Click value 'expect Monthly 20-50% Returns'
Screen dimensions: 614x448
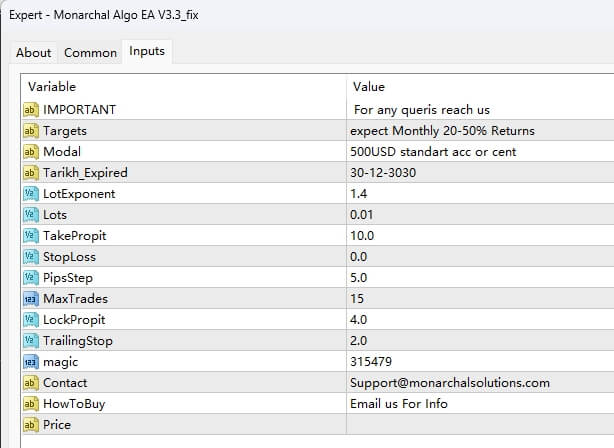click(442, 131)
